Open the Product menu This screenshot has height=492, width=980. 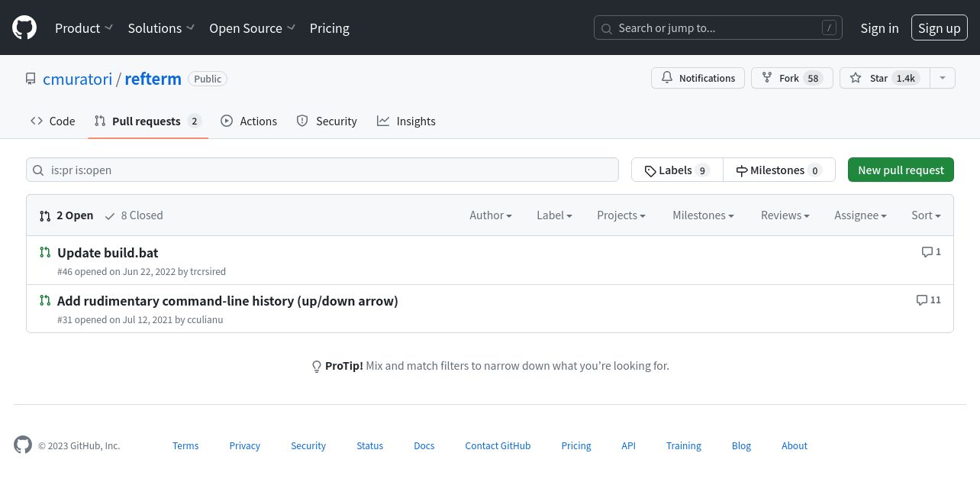coord(84,28)
